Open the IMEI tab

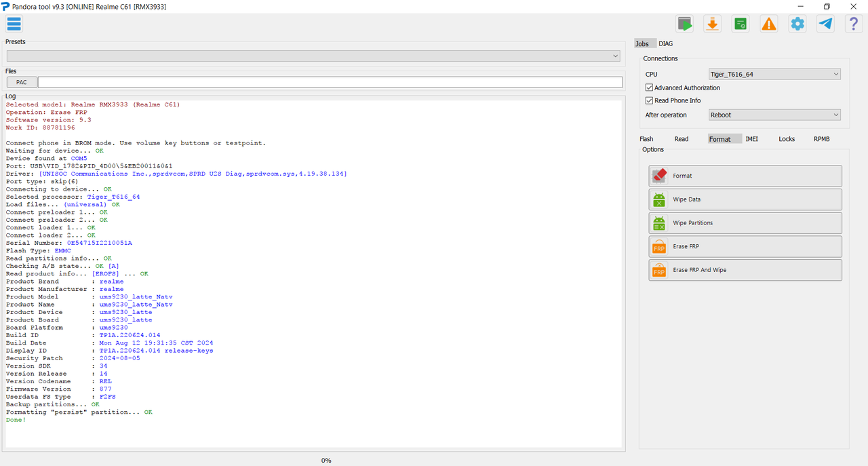click(x=752, y=139)
